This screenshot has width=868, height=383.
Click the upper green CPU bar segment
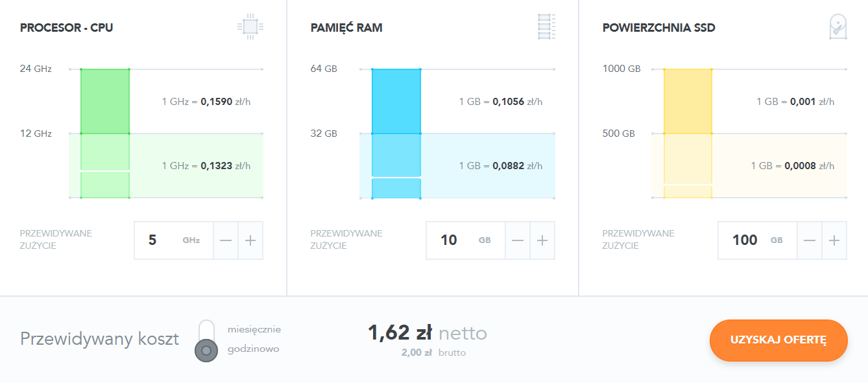[105, 101]
